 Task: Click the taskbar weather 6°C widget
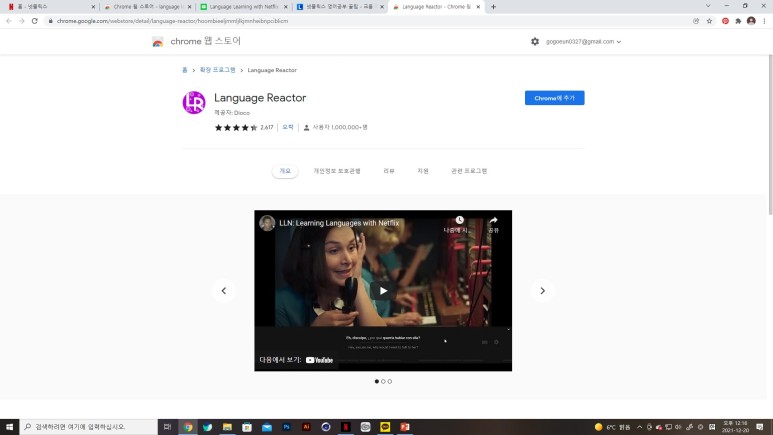pos(613,427)
